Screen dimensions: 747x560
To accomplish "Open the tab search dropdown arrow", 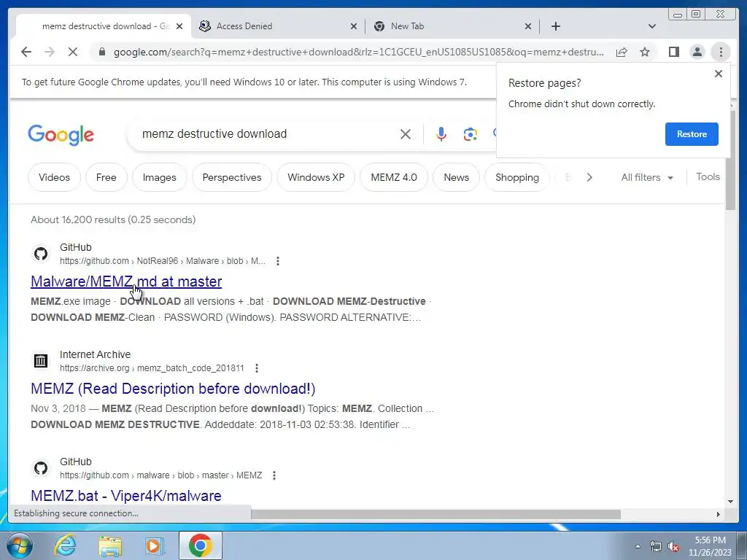I will [652, 26].
